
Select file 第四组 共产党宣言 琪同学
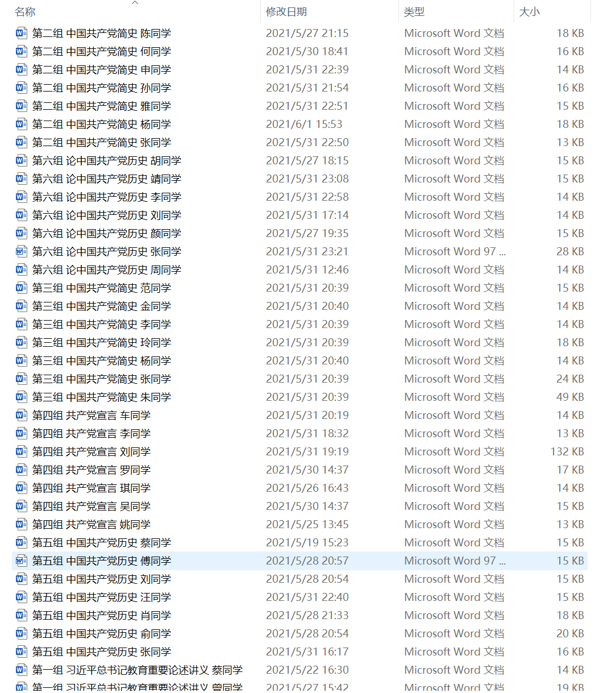(x=91, y=488)
